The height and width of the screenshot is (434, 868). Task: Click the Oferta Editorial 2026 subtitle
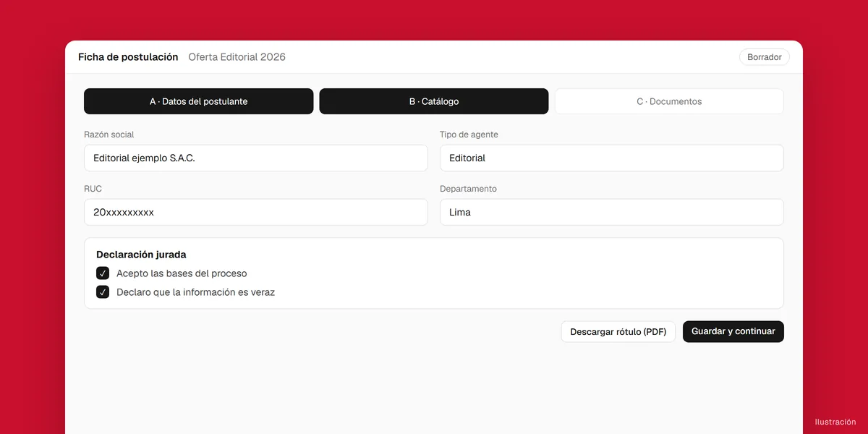point(237,57)
